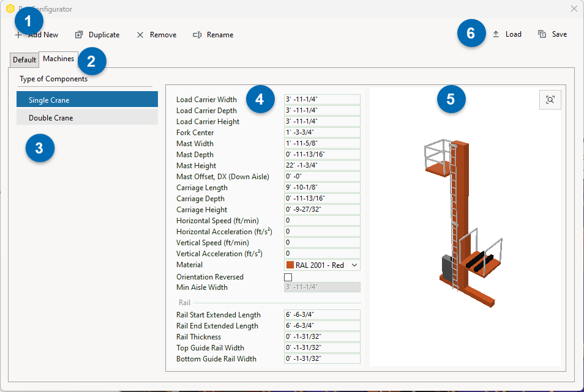
Task: Click the Rail Thickness input field
Action: pos(321,336)
